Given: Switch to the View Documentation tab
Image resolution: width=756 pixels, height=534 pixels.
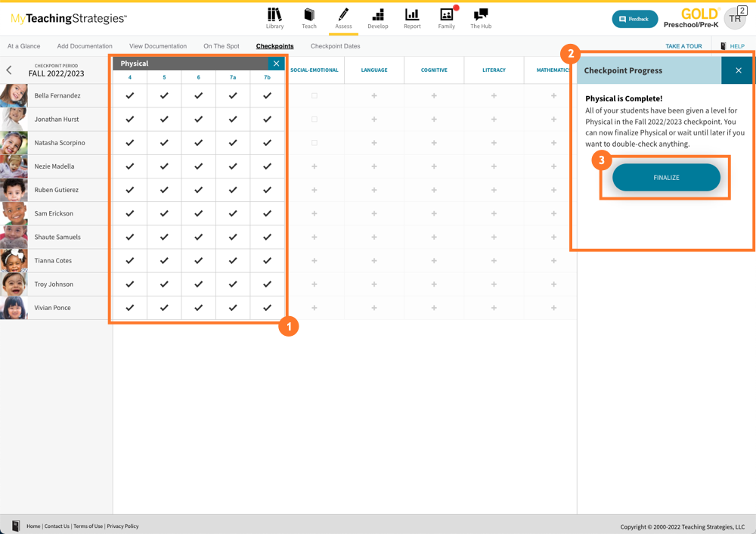Looking at the screenshot, I should pyautogui.click(x=157, y=46).
